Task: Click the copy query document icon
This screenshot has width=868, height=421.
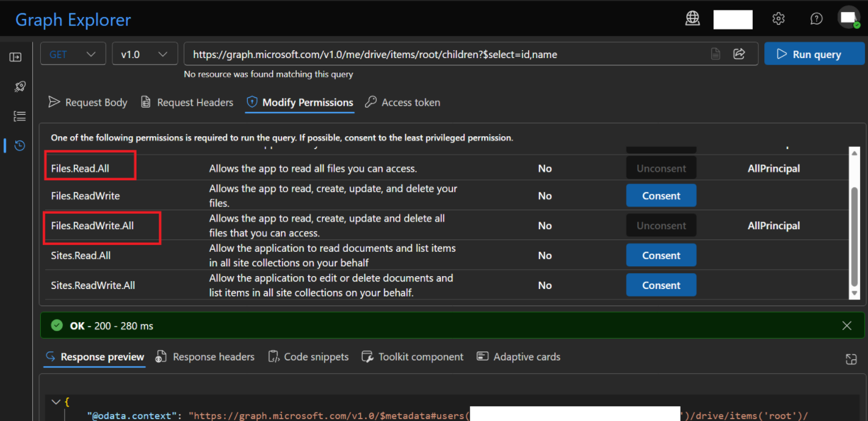Action: click(715, 54)
